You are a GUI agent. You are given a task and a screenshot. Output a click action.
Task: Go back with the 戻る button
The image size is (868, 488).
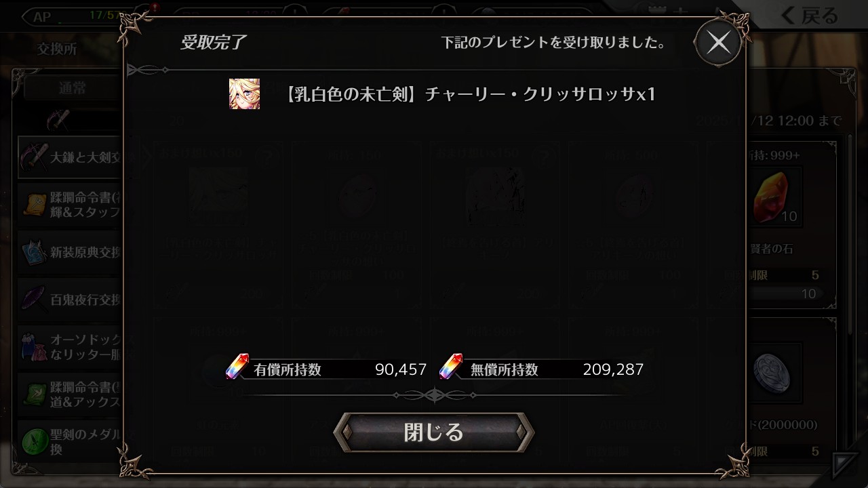808,16
